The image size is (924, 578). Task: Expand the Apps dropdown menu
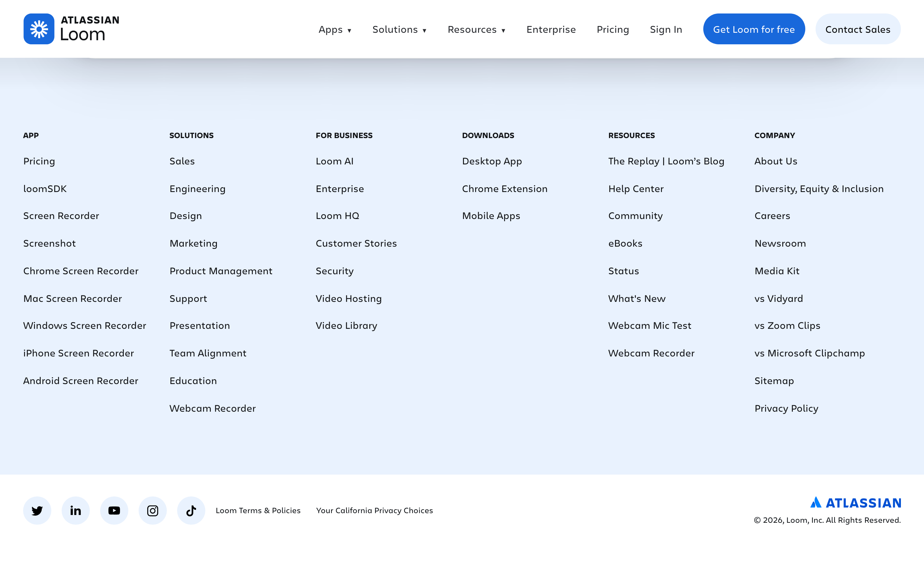tap(335, 30)
